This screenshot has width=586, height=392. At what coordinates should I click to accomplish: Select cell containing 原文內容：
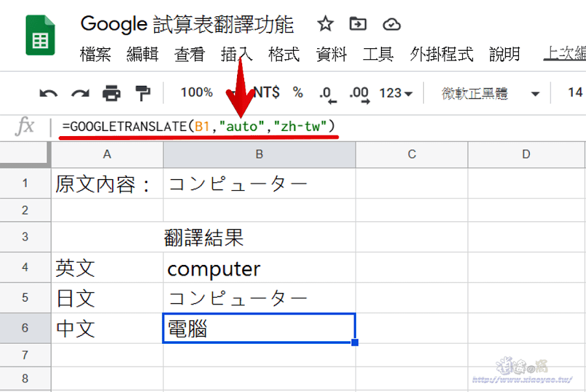pos(107,183)
